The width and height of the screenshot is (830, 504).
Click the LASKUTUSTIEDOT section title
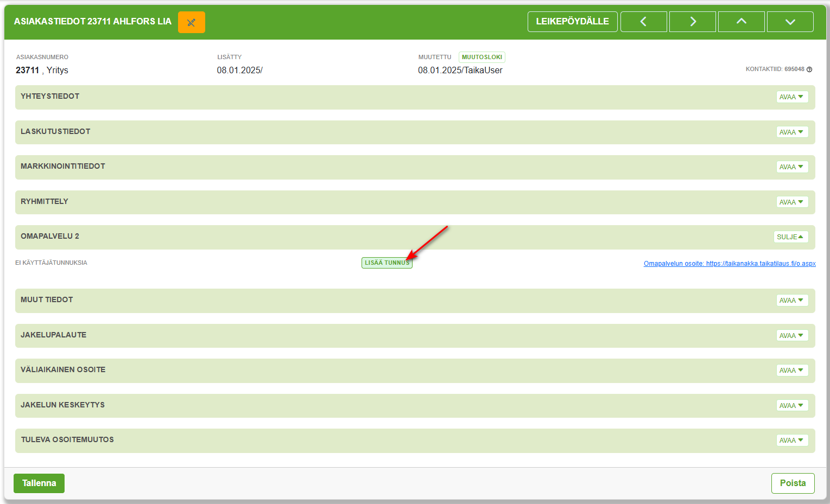55,131
